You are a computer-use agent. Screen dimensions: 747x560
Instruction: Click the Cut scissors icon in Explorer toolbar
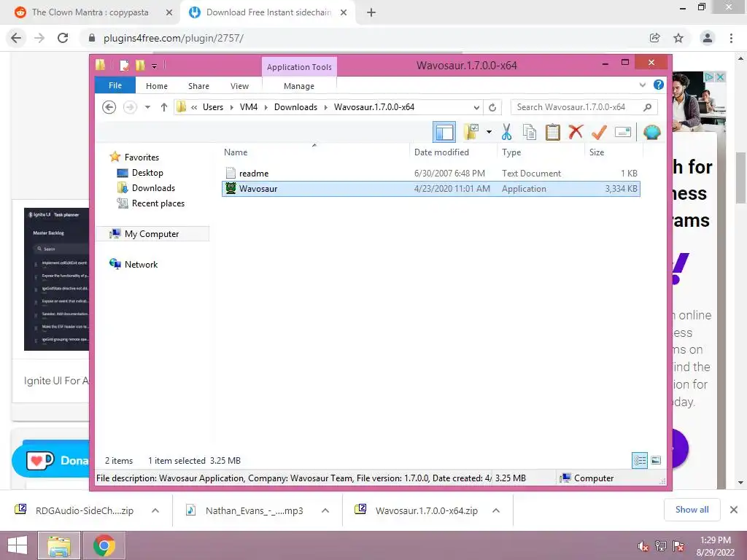click(506, 132)
